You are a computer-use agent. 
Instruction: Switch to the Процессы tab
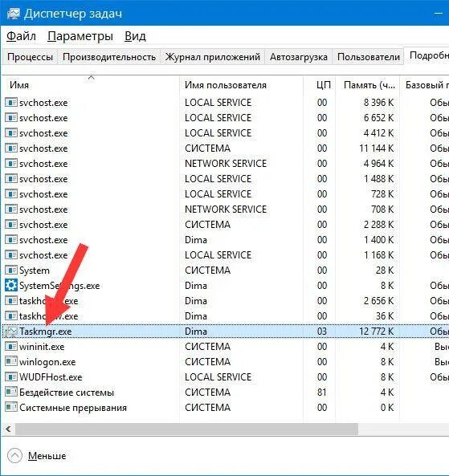click(30, 57)
